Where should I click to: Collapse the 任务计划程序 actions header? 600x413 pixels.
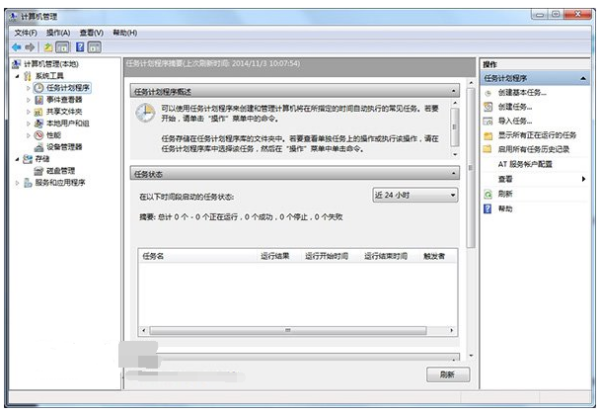pyautogui.click(x=583, y=78)
